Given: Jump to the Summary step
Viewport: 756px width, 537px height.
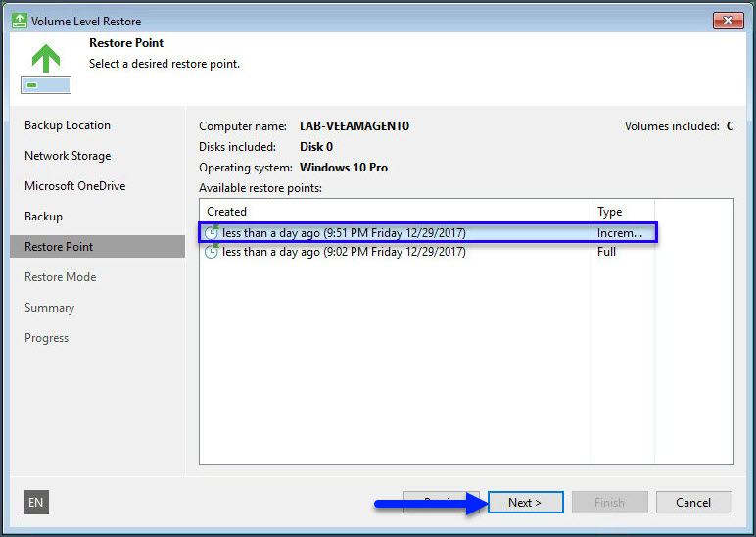Looking at the screenshot, I should 49,308.
